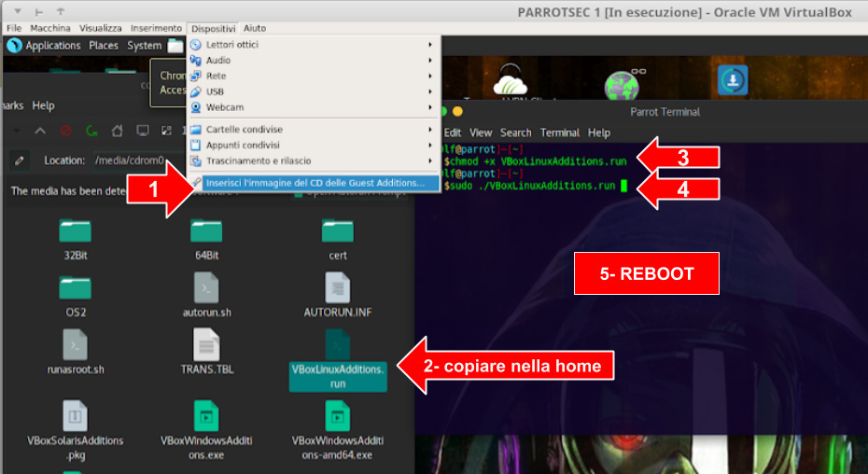Image resolution: width=868 pixels, height=474 pixels.
Task: Open the Places panel menu
Action: tap(104, 46)
